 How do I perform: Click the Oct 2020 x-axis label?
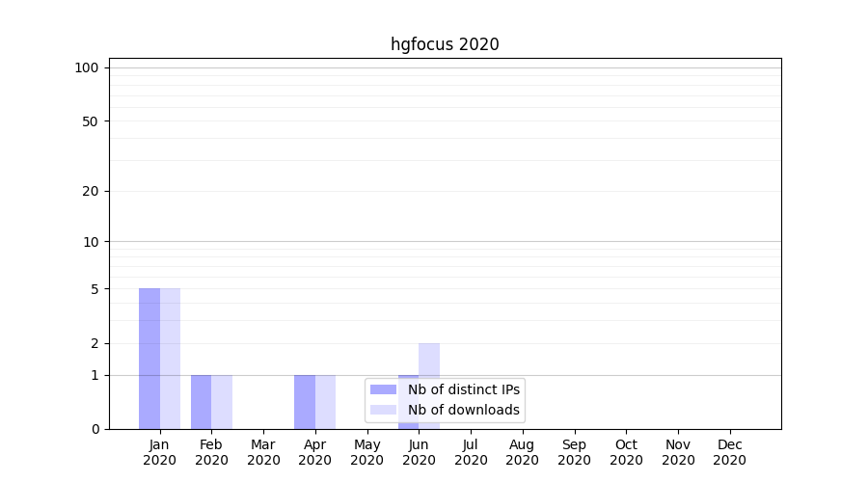(x=626, y=452)
